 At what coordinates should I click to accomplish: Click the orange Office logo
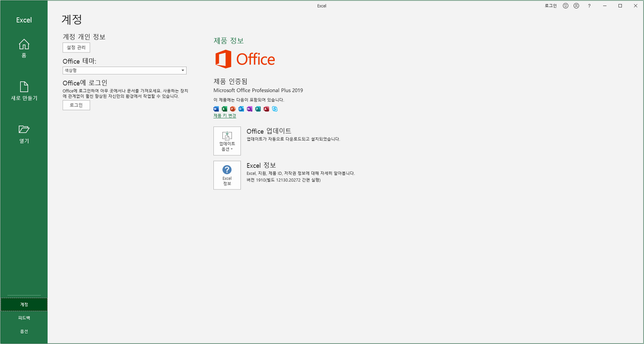245,59
